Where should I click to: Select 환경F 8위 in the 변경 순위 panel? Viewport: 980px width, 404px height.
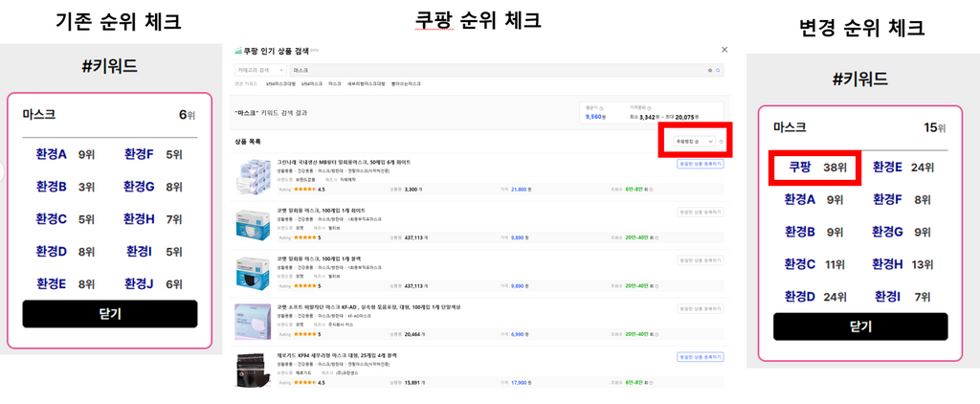(902, 199)
